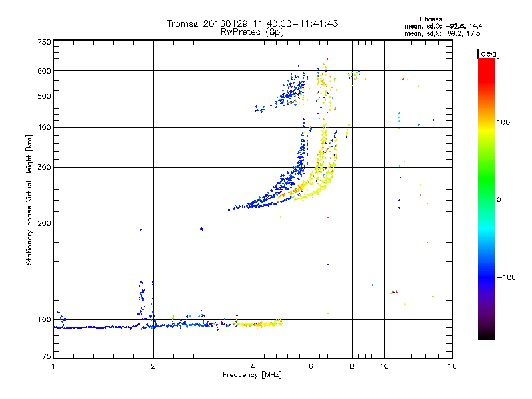The height and width of the screenshot is (399, 532).
Task: Click the y-axis '75' tick label
Action: 47,356
